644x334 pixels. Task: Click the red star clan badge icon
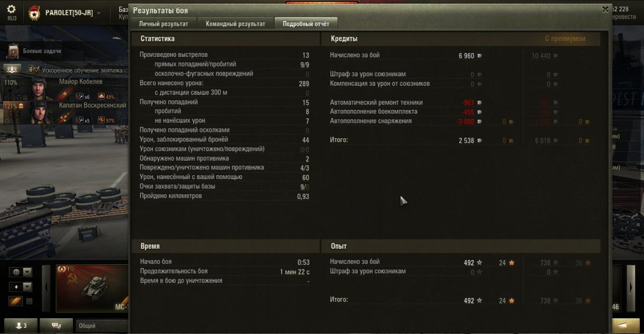tap(34, 12)
